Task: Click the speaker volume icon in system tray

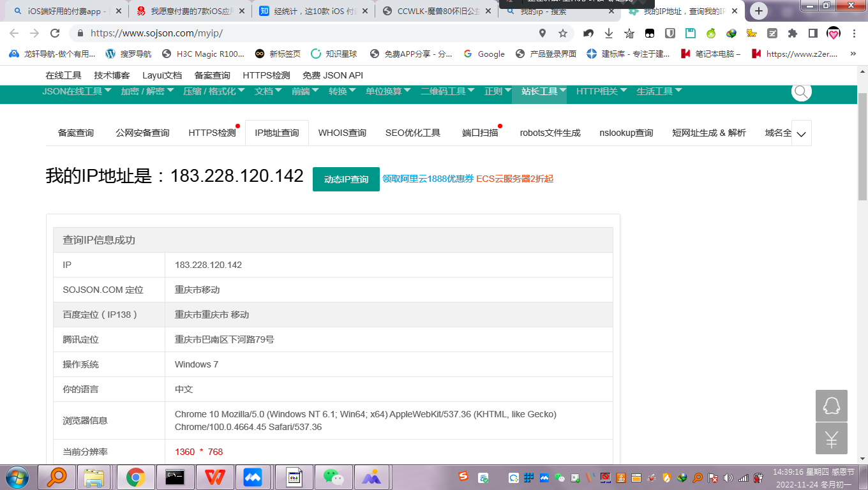Action: [726, 477]
